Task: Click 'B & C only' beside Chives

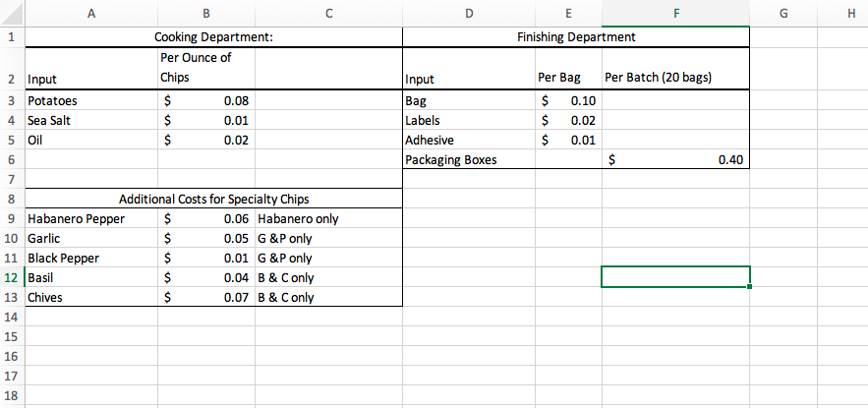Action: (329, 297)
